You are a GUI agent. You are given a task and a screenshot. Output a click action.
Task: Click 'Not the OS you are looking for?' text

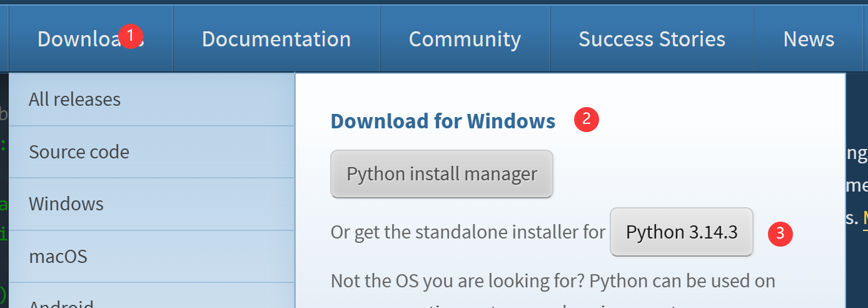coord(457,281)
